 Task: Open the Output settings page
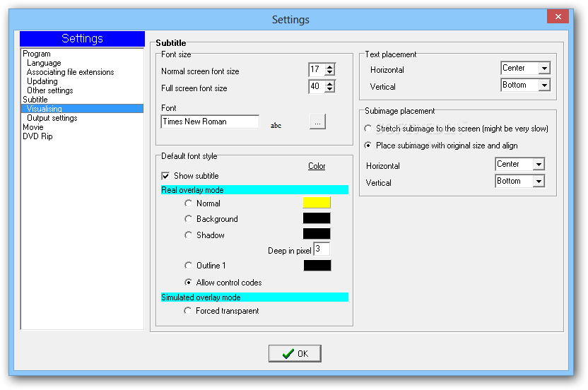click(52, 118)
